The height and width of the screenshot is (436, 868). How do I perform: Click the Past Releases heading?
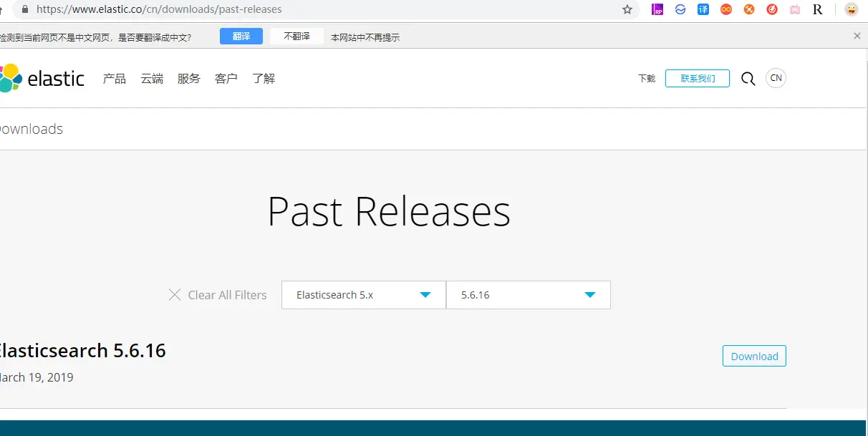pos(389,211)
